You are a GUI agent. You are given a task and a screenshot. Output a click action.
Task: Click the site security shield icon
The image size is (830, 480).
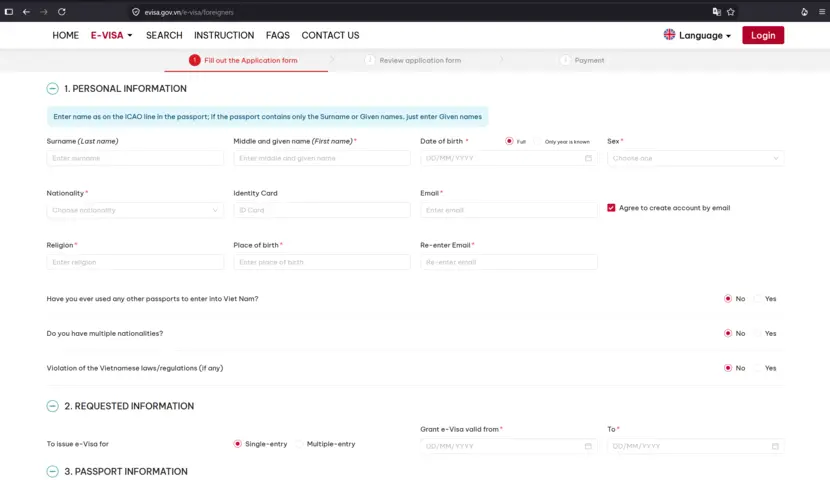pyautogui.click(x=136, y=12)
